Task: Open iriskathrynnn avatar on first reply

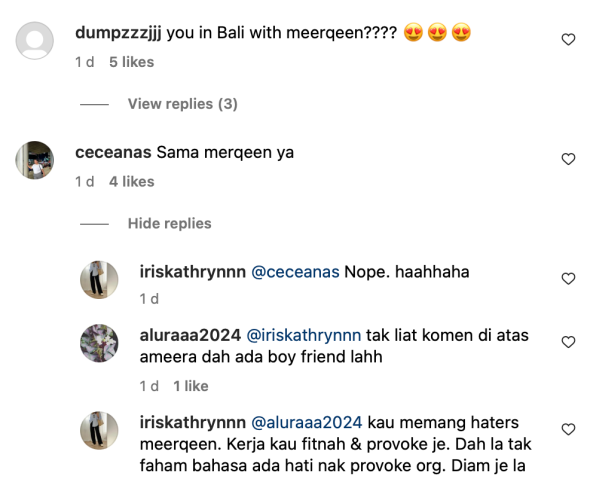Action: pos(99,280)
